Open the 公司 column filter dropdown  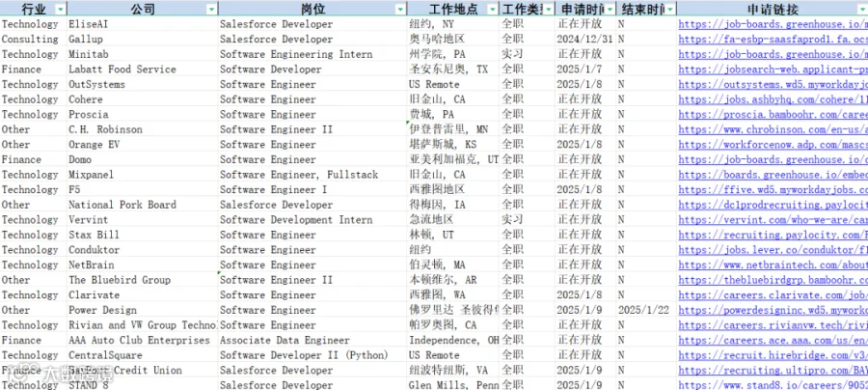tap(211, 9)
